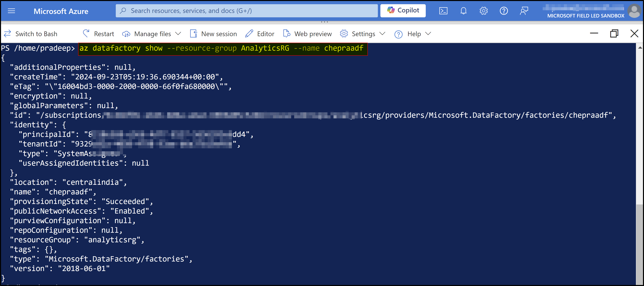Click the Manage files cloud upload icon

tap(126, 34)
